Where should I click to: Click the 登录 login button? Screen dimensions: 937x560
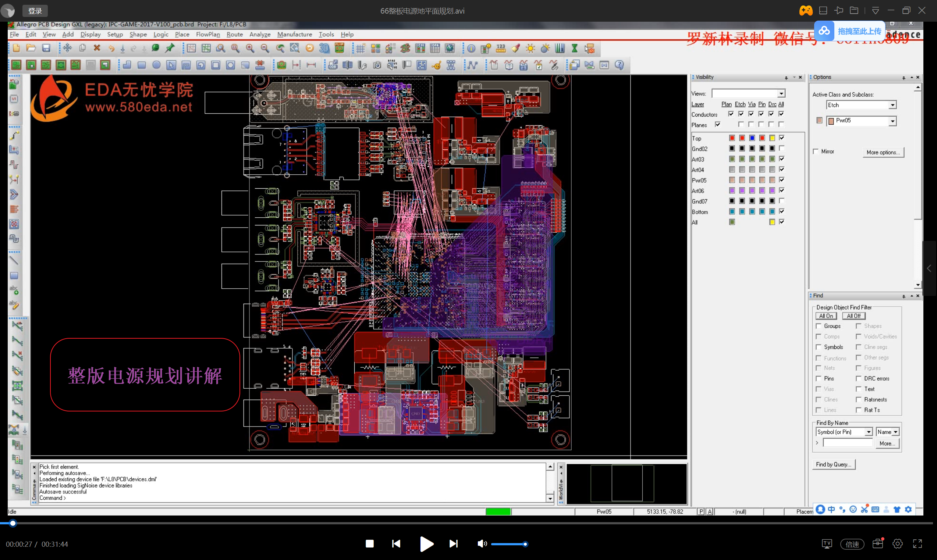point(35,11)
